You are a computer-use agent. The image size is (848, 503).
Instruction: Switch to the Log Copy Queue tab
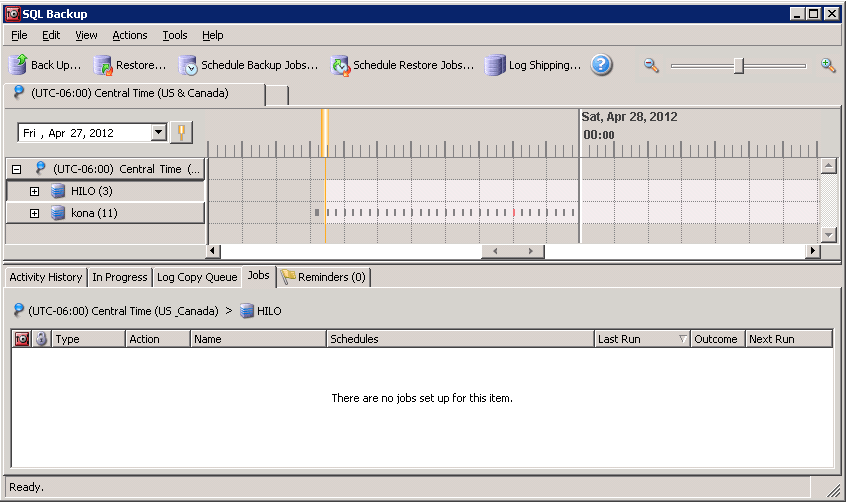pyautogui.click(x=197, y=277)
